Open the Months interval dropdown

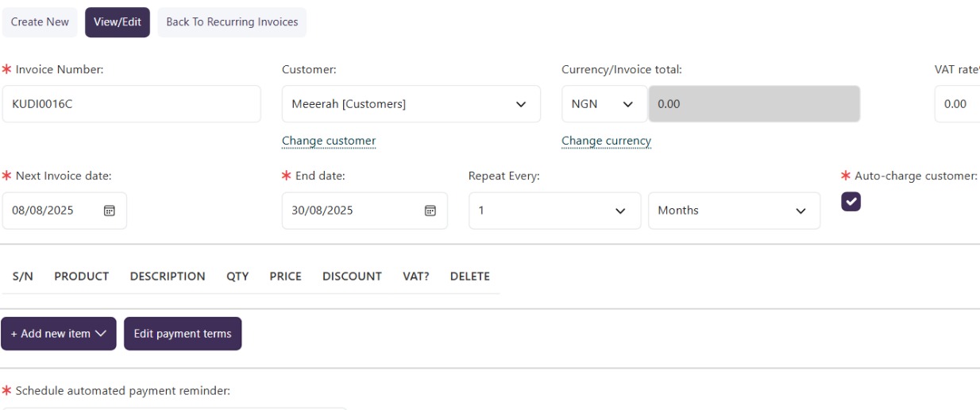click(734, 211)
